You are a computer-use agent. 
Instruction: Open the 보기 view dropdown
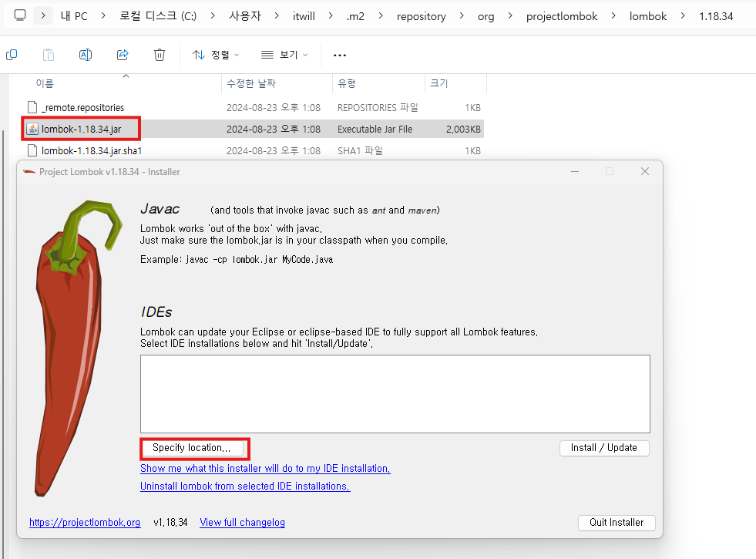click(x=284, y=55)
